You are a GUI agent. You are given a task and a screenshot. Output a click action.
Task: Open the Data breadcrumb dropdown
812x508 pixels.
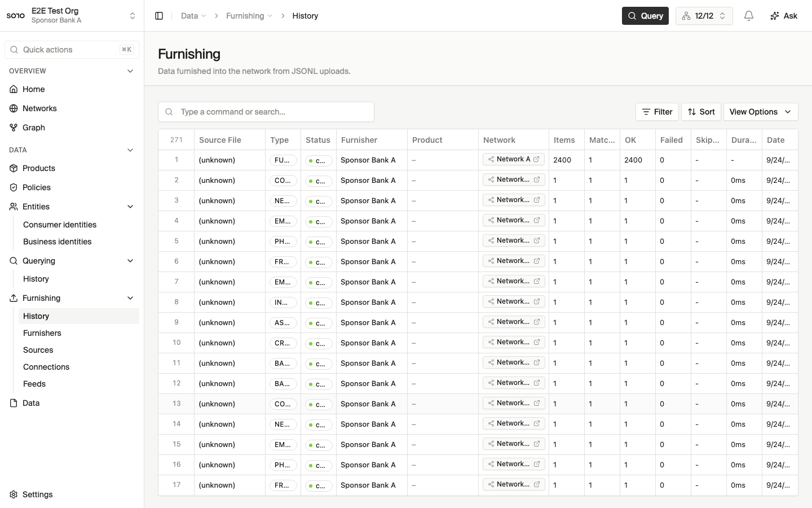pos(193,16)
